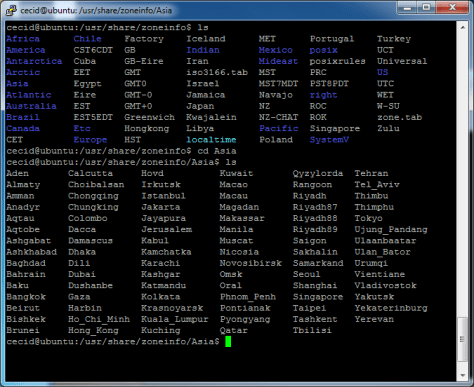474x387 pixels.
Task: Click the 'Pyongyang' entry
Action: click(245, 319)
